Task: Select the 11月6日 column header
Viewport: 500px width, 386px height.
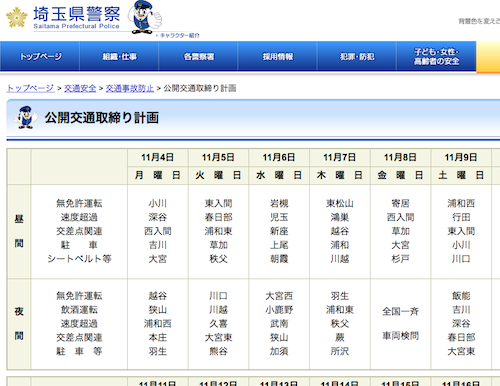Action: [x=279, y=157]
